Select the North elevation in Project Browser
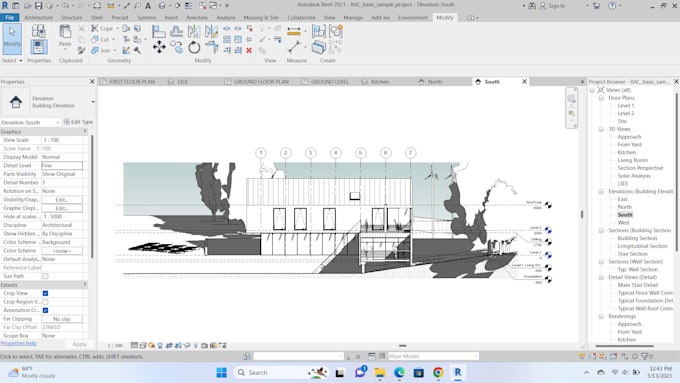 (x=624, y=207)
